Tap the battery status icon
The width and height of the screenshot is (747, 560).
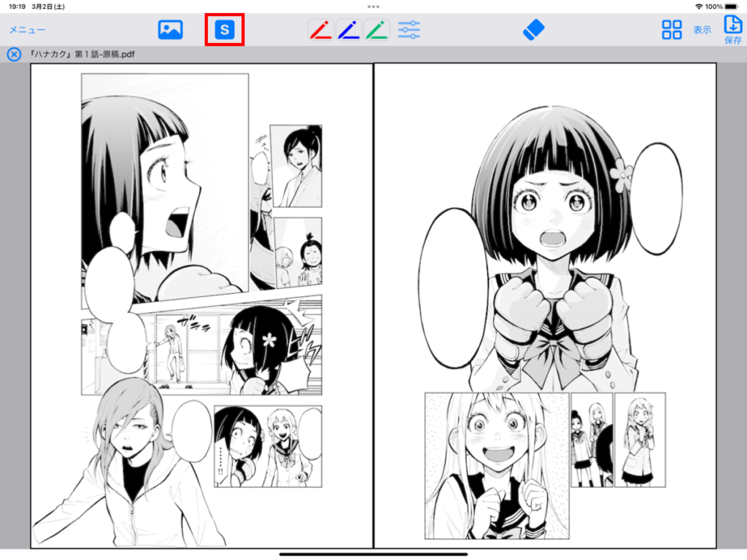click(x=731, y=7)
